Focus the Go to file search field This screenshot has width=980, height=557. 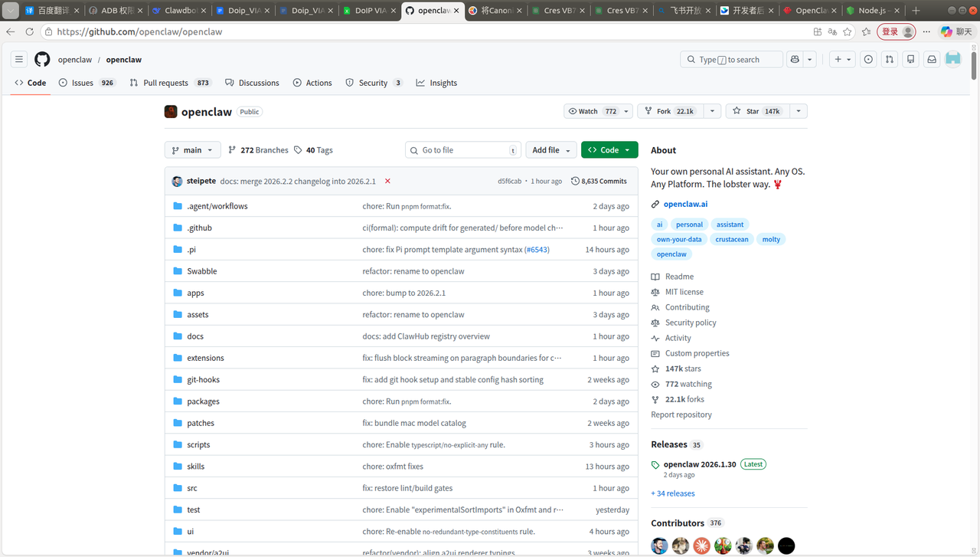[463, 150]
